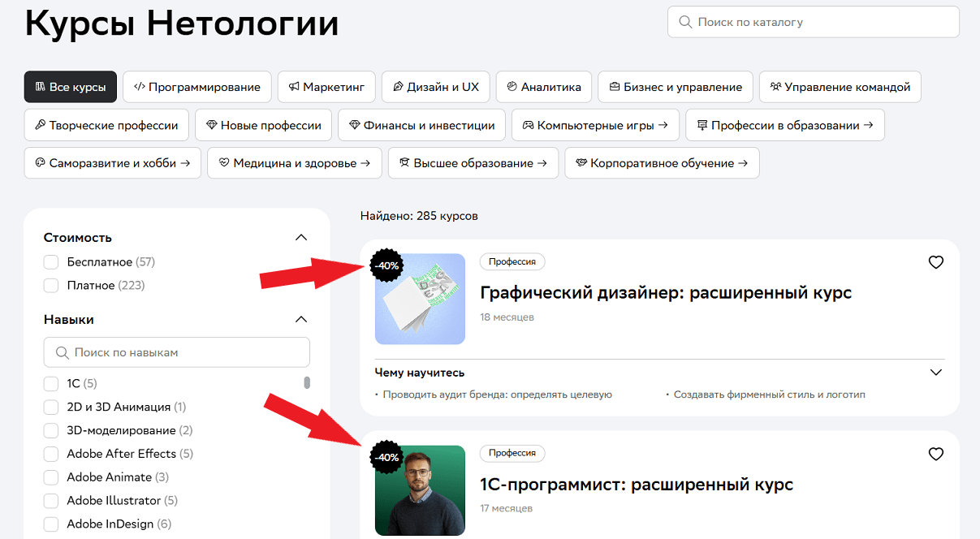Open Управление командой category
Viewport: 980px width, 539px height.
point(840,87)
